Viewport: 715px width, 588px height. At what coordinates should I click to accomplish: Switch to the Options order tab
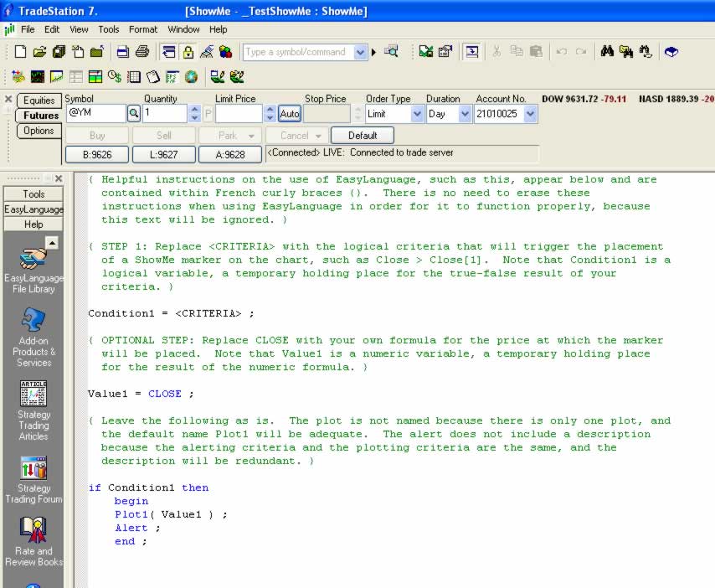[x=39, y=131]
